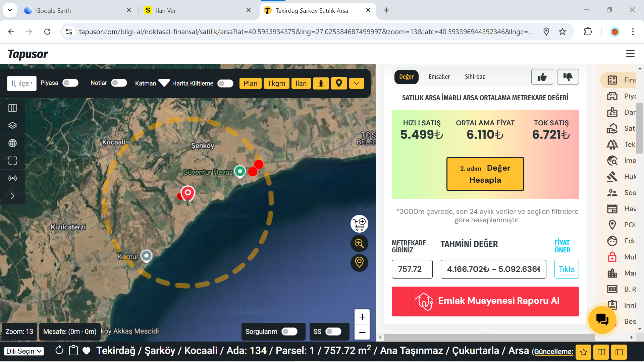
Task: Click the cart add icon on map
Action: pos(359,224)
